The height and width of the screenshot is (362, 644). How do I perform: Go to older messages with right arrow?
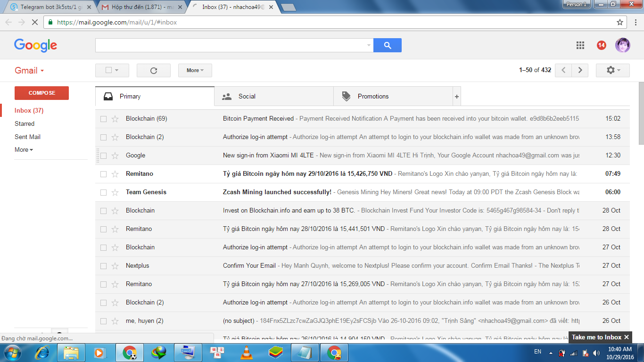[580, 70]
